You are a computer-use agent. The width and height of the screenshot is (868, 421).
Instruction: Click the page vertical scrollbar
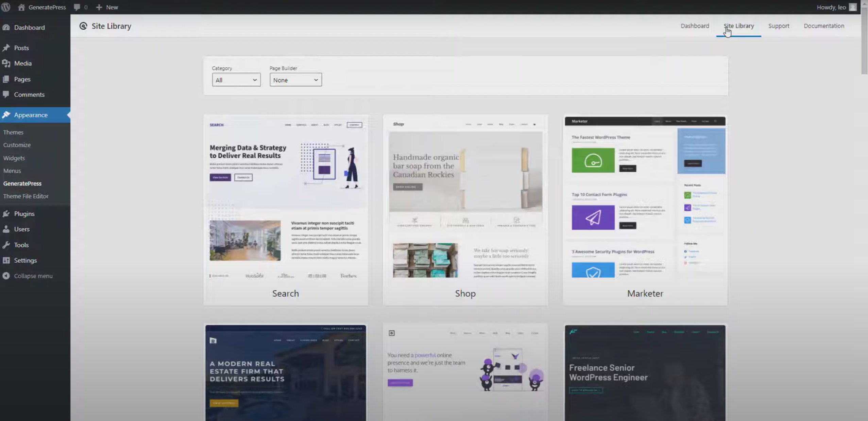pyautogui.click(x=864, y=41)
